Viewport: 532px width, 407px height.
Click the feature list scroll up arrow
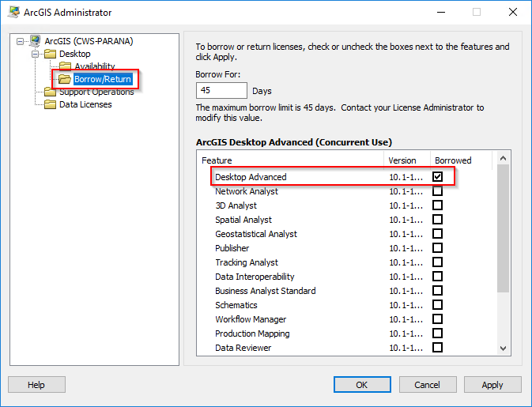504,158
